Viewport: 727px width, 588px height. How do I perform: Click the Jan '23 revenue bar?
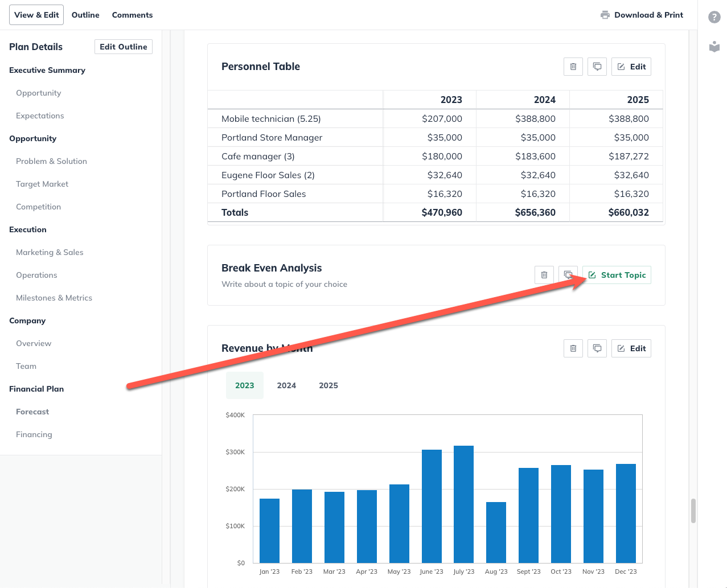tap(269, 531)
